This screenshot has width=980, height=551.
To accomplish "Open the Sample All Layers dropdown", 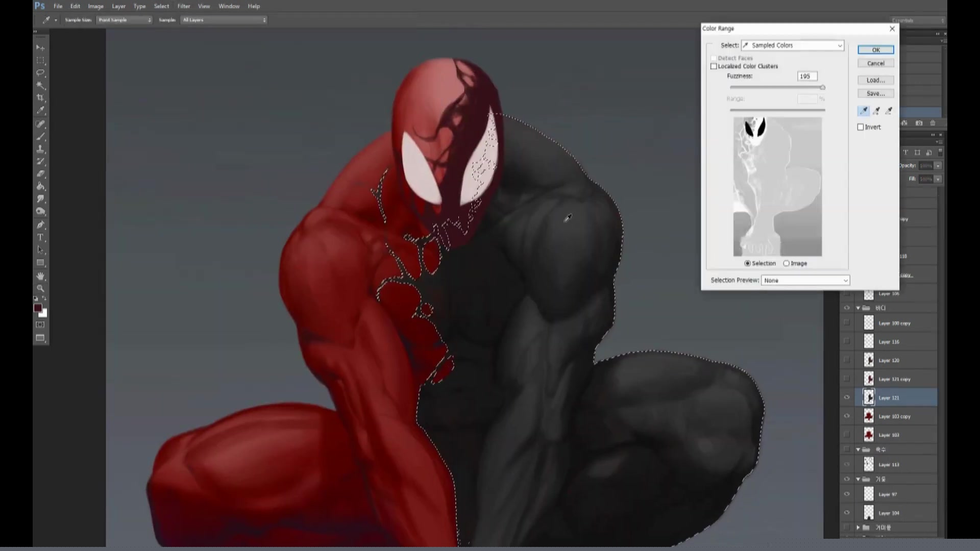I will pos(224,20).
